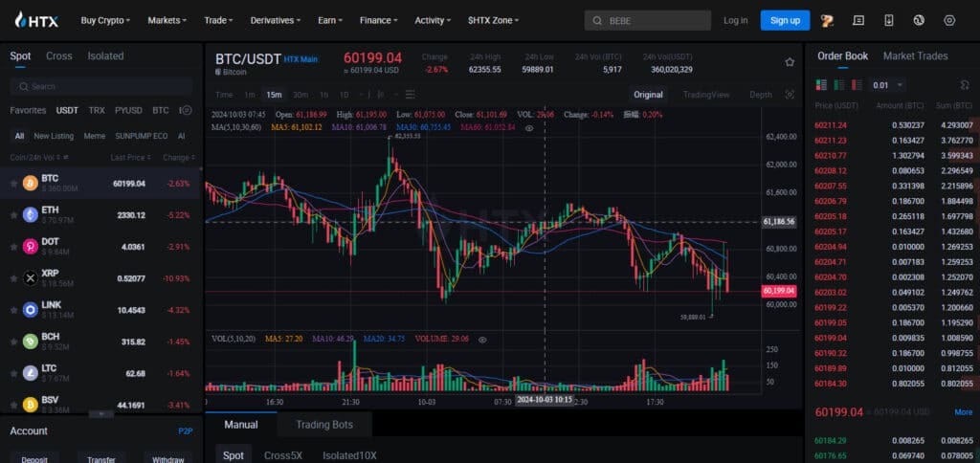The image size is (980, 463).
Task: Open chart fullscreen icon next to Depth
Action: pyautogui.click(x=790, y=95)
